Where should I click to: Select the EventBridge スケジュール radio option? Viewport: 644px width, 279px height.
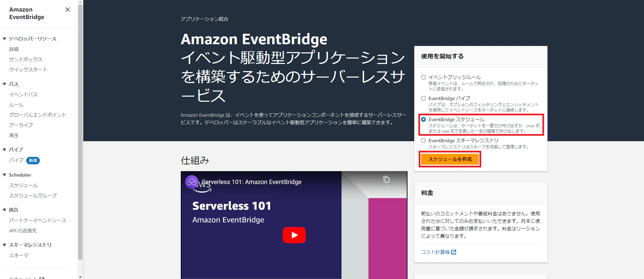pyautogui.click(x=423, y=119)
